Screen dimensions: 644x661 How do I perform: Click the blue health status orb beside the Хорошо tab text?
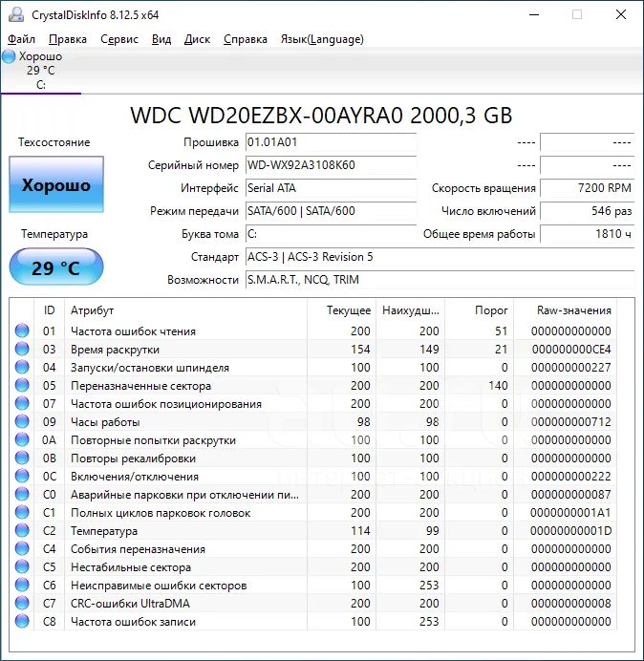[9, 56]
